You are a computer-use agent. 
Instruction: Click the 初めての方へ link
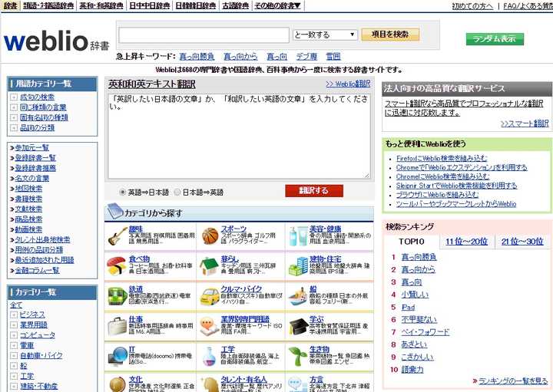coord(472,6)
